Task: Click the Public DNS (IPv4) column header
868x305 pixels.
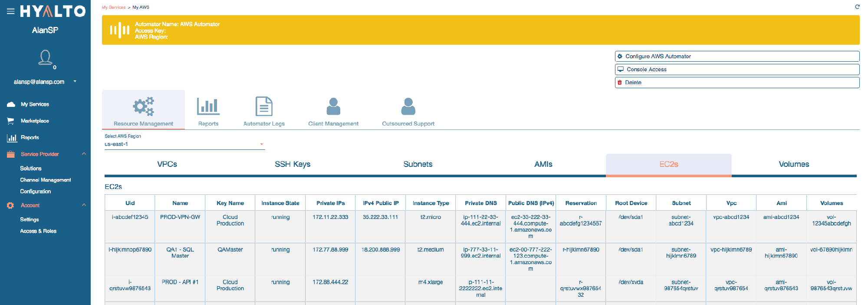Action: click(x=531, y=203)
